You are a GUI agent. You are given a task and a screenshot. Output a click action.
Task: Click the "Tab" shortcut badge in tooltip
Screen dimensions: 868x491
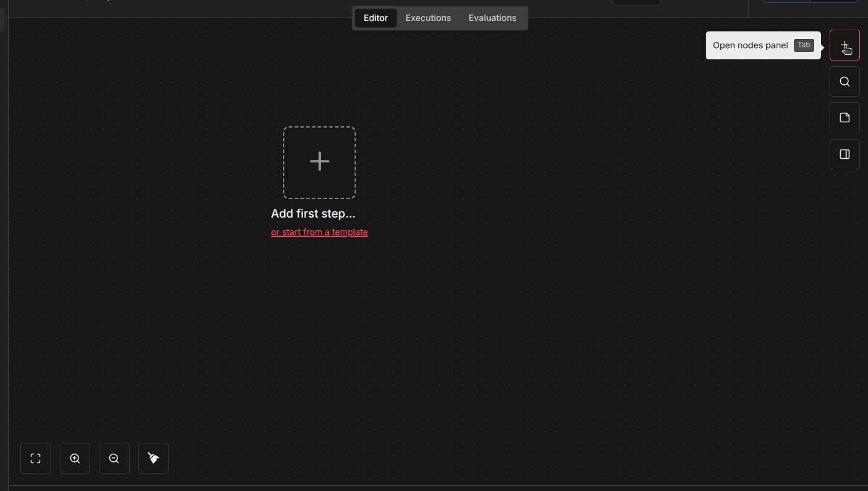click(803, 45)
